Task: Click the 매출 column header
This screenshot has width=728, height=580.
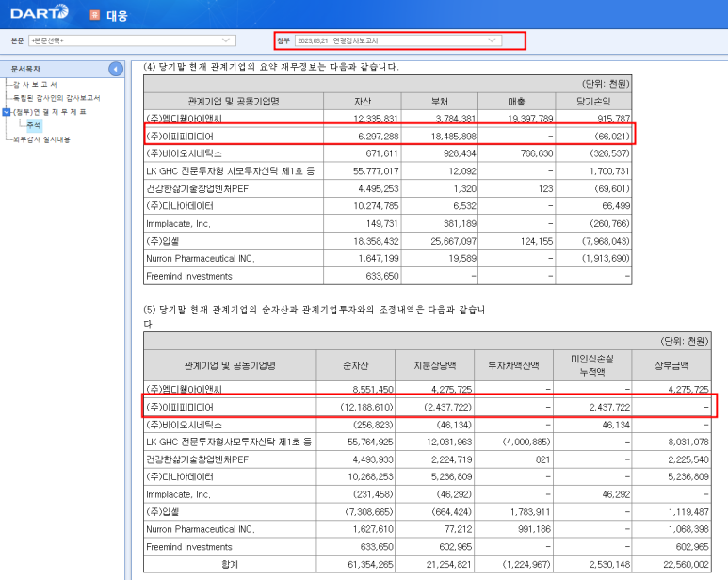Action: tap(516, 101)
